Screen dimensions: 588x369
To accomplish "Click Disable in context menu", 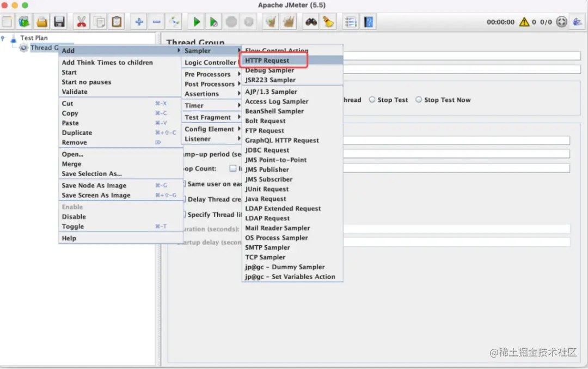I will click(x=120, y=216).
